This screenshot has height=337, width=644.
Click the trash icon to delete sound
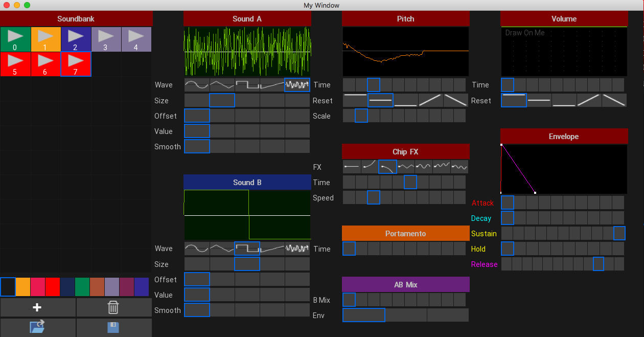(113, 307)
